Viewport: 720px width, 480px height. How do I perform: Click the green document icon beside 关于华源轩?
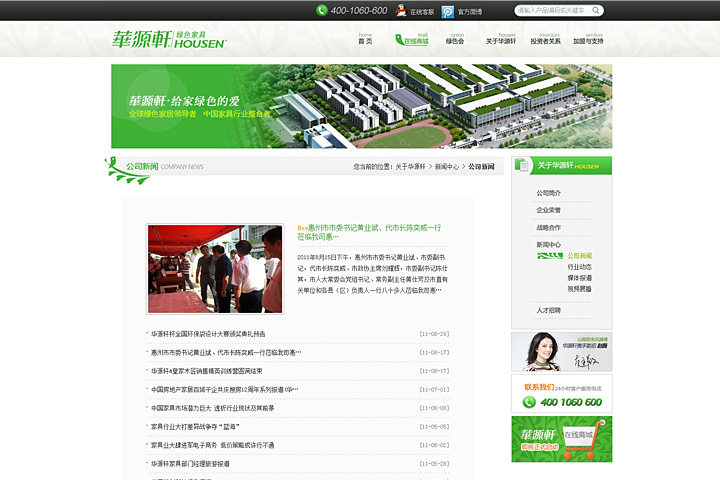pyautogui.click(x=524, y=165)
